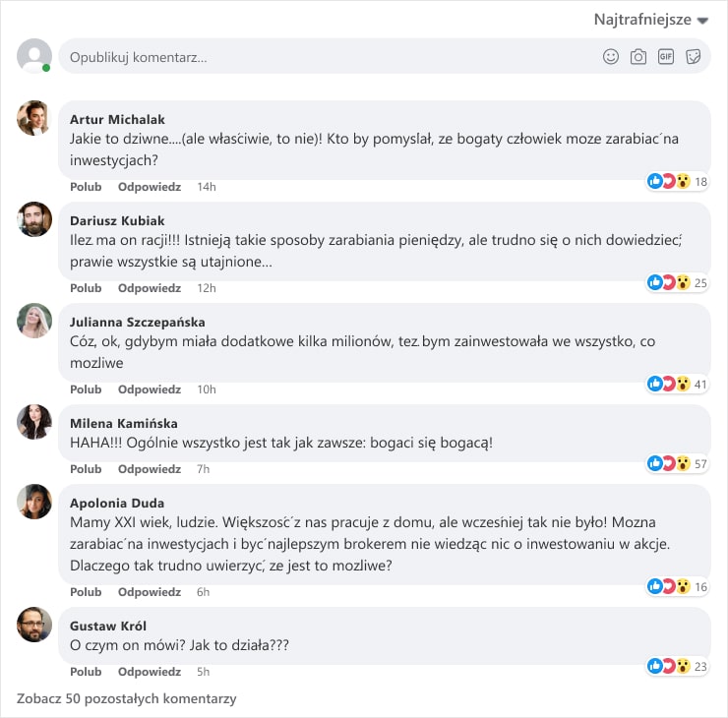Open Milena Kamińska's profile name link
The width and height of the screenshot is (728, 718).
[x=124, y=423]
